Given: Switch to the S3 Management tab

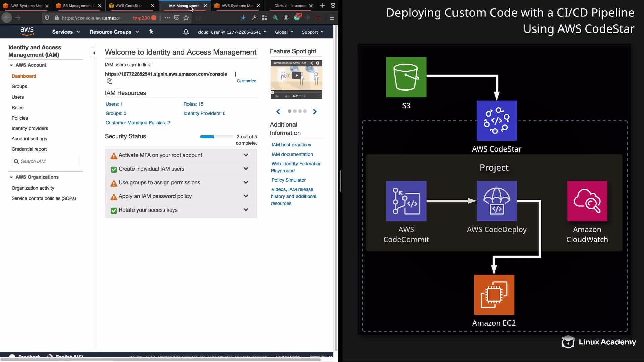Looking at the screenshot, I should pyautogui.click(x=77, y=6).
